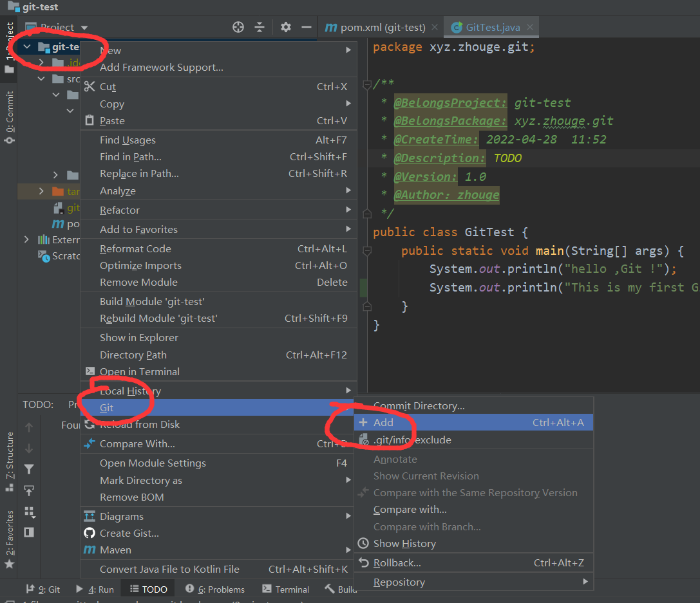
Task: Click Replace in Path
Action: pos(218,174)
